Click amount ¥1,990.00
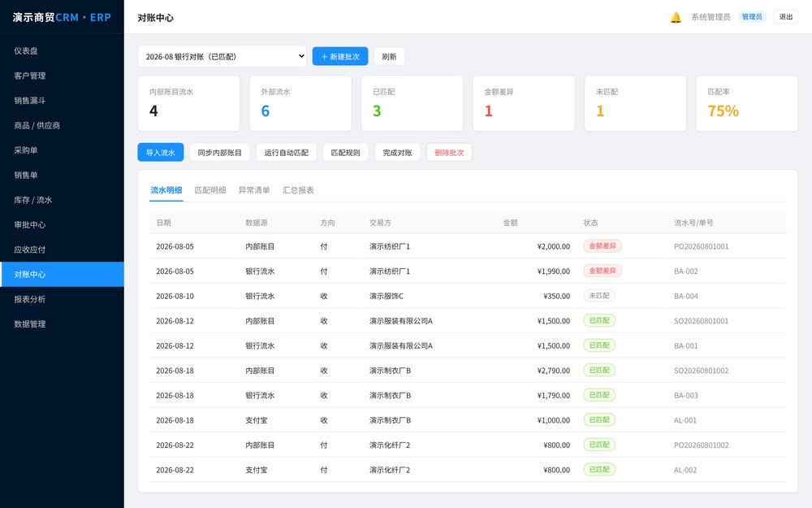This screenshot has height=508, width=812. [554, 271]
